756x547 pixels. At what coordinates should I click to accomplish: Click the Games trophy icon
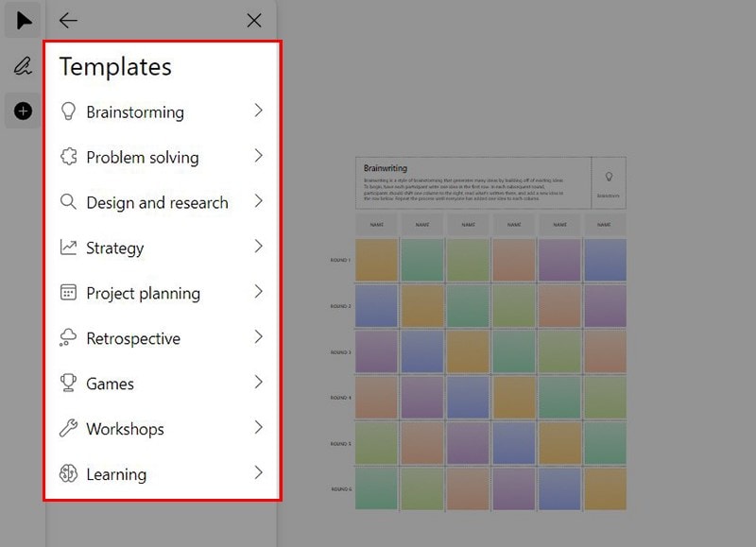click(70, 384)
